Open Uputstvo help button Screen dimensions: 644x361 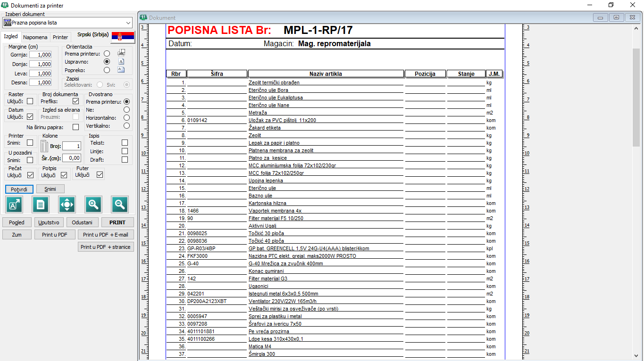click(49, 222)
